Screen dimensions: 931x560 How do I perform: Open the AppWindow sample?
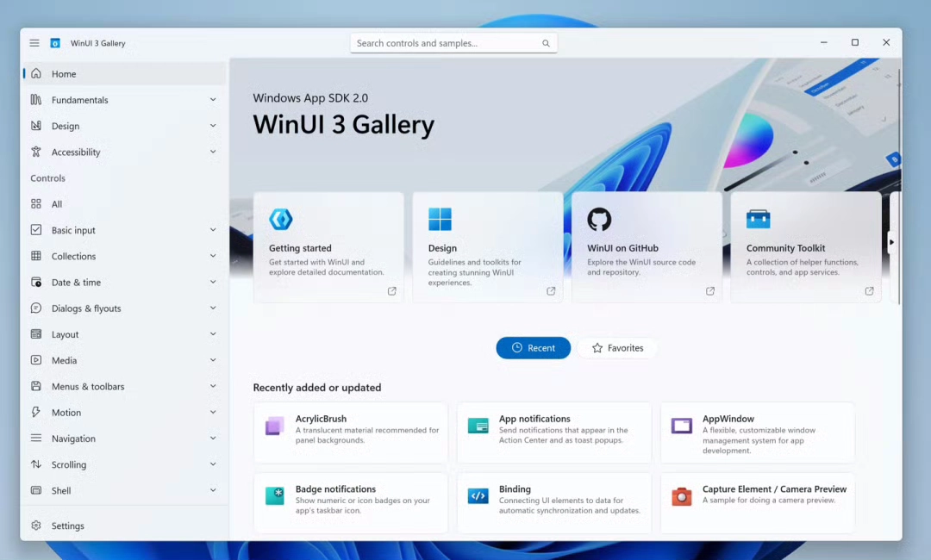click(758, 432)
